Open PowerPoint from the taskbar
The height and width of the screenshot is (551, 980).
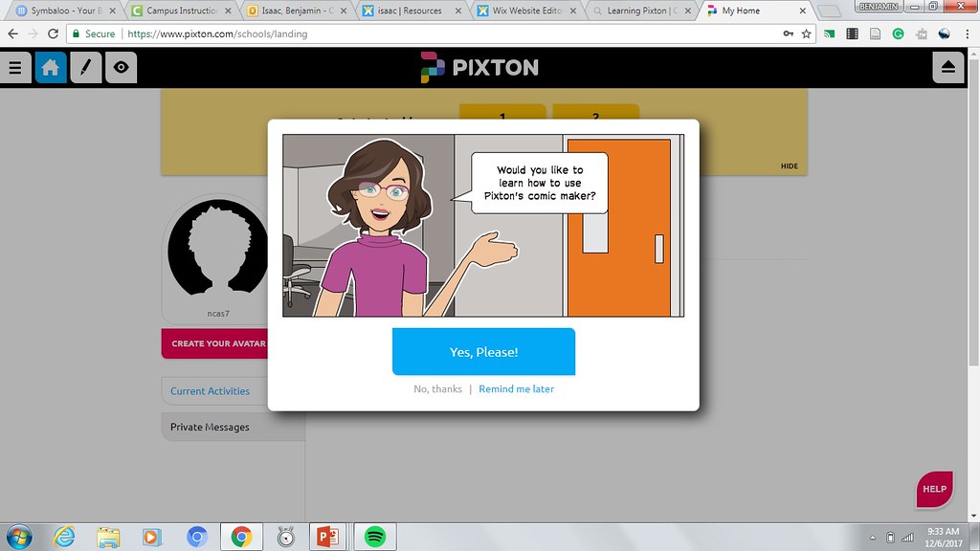(x=328, y=536)
